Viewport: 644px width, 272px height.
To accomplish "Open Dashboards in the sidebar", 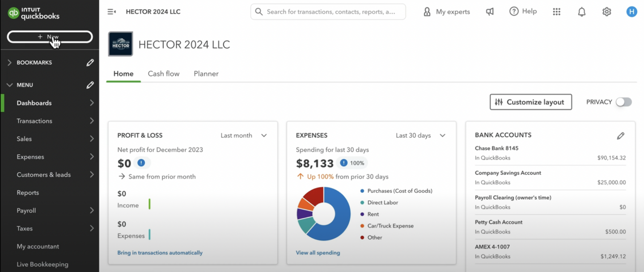I will point(34,103).
